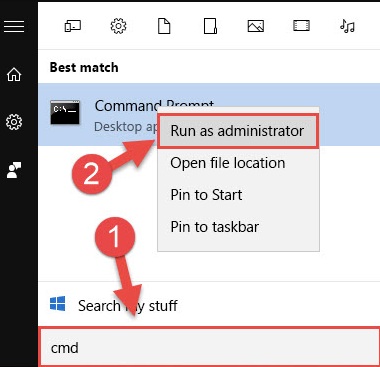Go to Home in the sidebar
This screenshot has width=380, height=367.
pos(14,74)
